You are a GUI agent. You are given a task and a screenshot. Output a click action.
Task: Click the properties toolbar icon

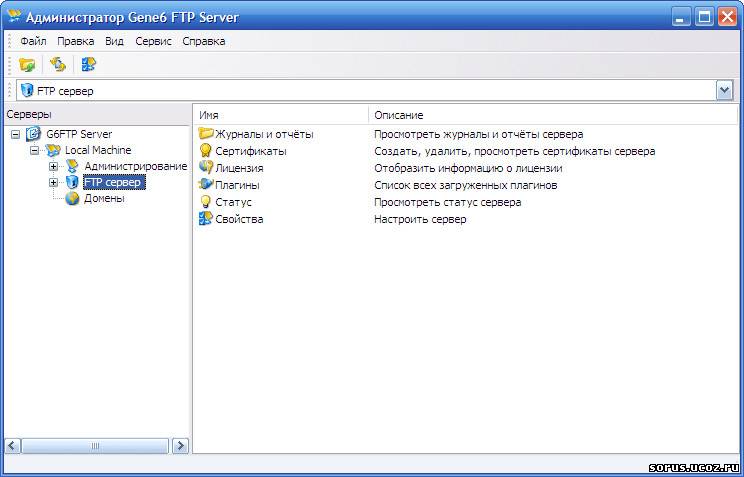click(x=89, y=65)
